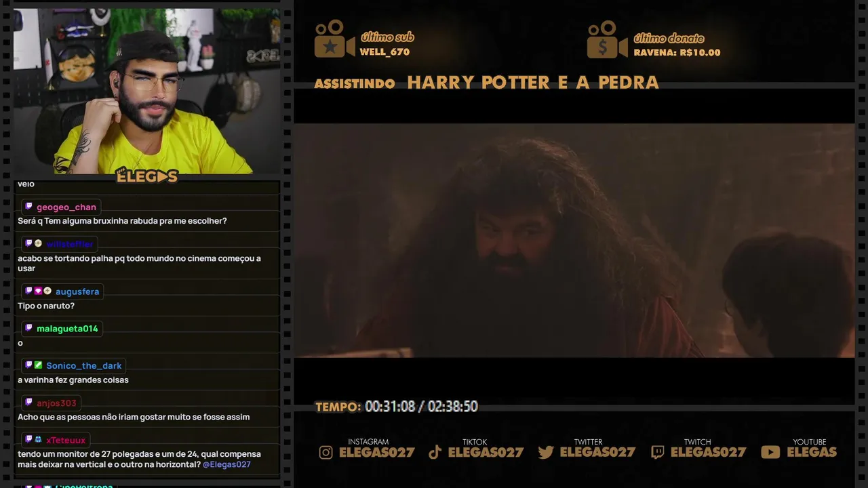
Task: Open anjos303 username in chat
Action: (x=57, y=403)
